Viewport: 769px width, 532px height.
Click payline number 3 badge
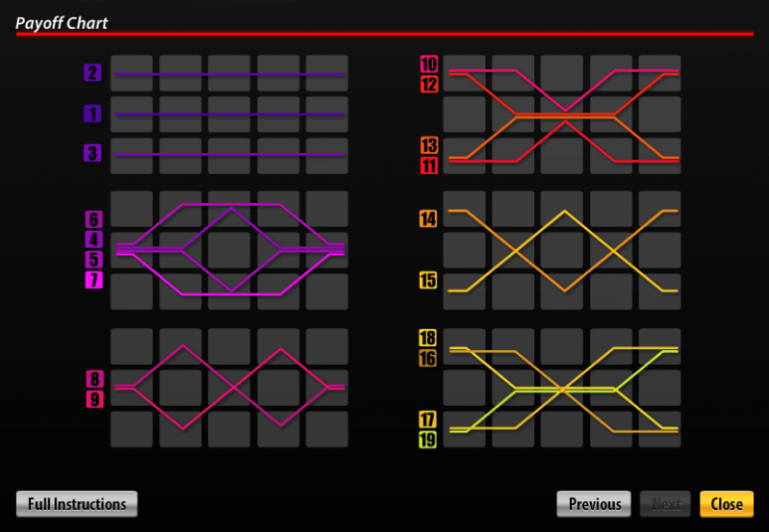[x=92, y=153]
